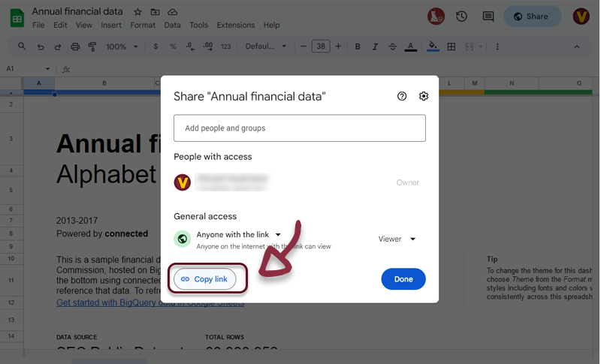
Task: Open the comments panel icon
Action: click(488, 17)
